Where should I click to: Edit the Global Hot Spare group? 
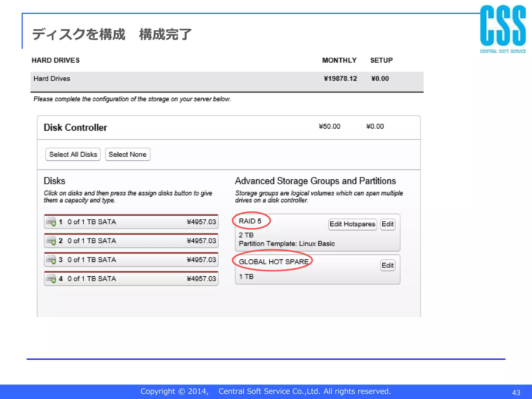tap(388, 265)
